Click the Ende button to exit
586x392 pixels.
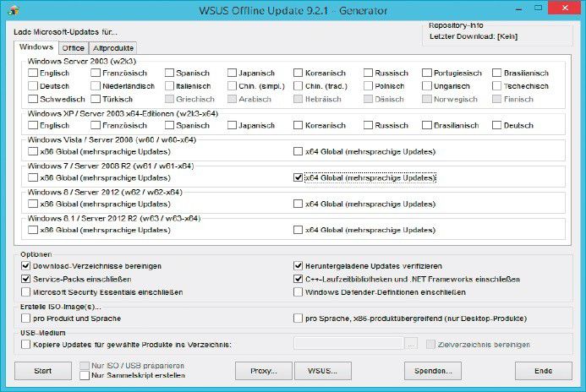click(544, 371)
